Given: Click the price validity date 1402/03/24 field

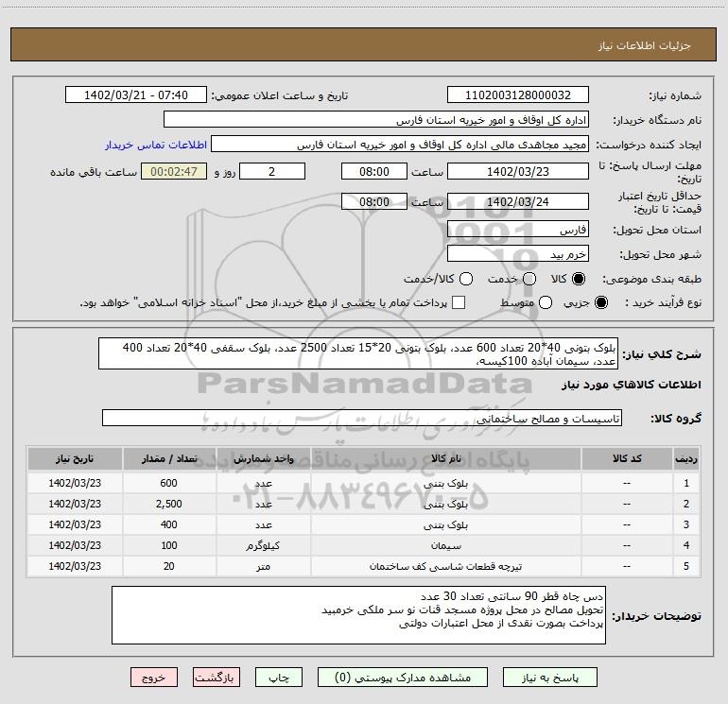Looking at the screenshot, I should point(518,201).
